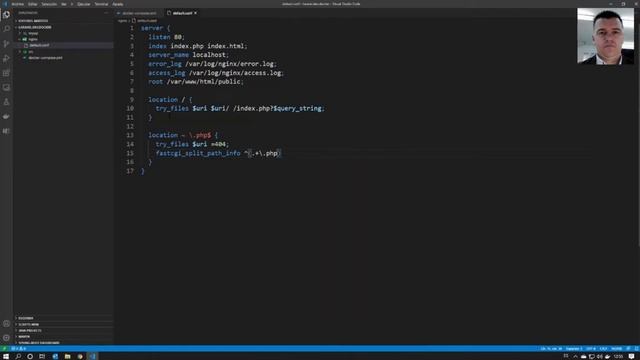Click the language mode status item
The height and width of the screenshot is (360, 640).
tap(616, 349)
